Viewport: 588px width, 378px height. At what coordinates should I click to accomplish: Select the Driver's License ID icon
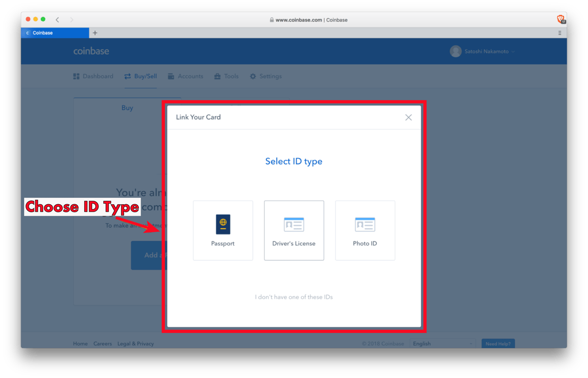tap(294, 224)
